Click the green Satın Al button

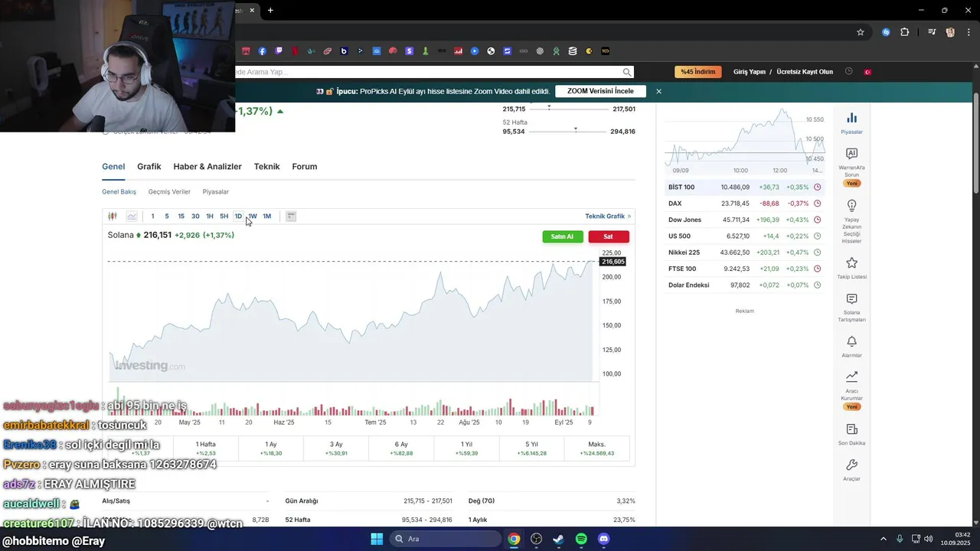[563, 236]
